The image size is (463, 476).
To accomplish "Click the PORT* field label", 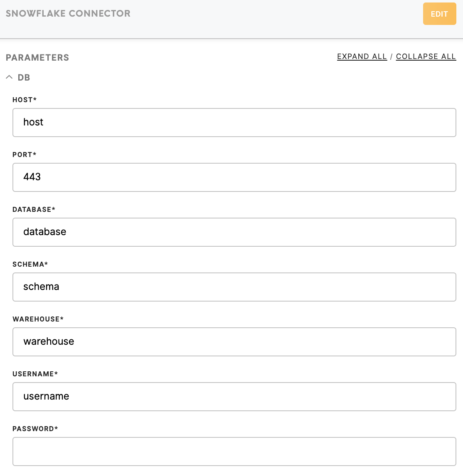I will point(24,155).
